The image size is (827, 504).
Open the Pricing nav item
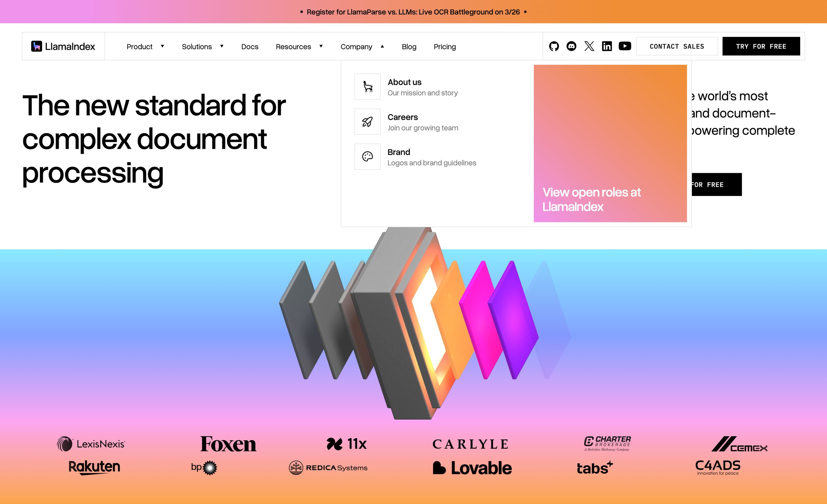(x=445, y=47)
